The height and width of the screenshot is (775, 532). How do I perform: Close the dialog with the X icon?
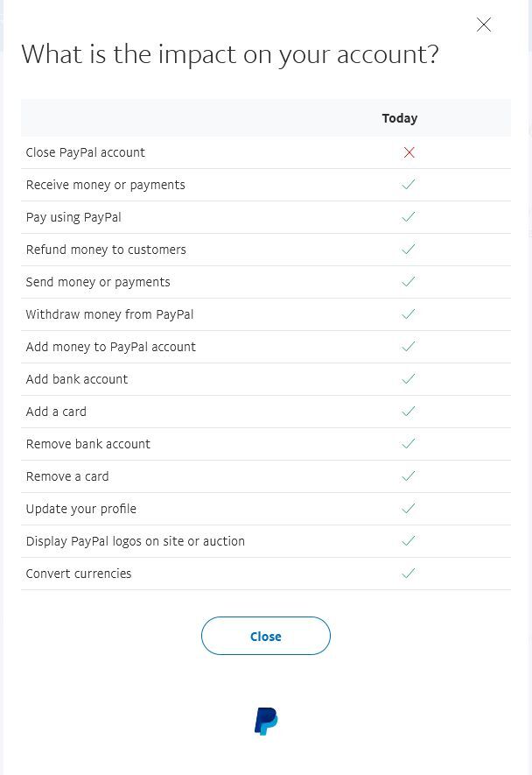click(484, 25)
